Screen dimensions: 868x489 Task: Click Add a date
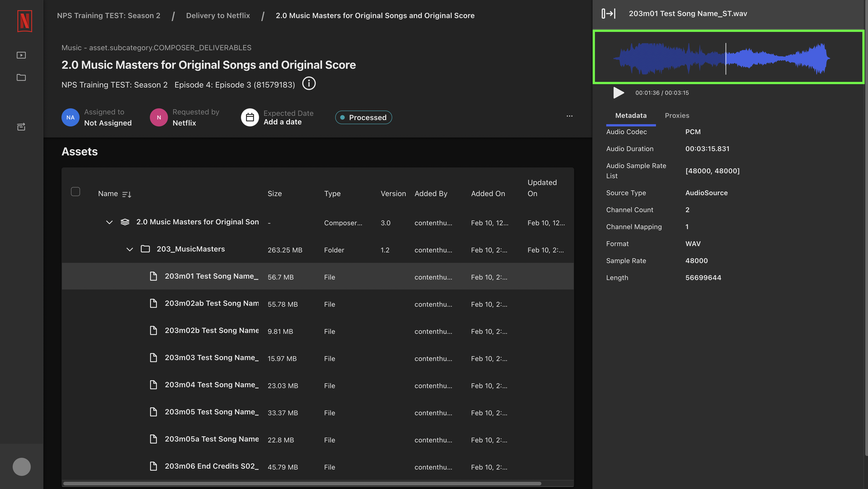(282, 122)
